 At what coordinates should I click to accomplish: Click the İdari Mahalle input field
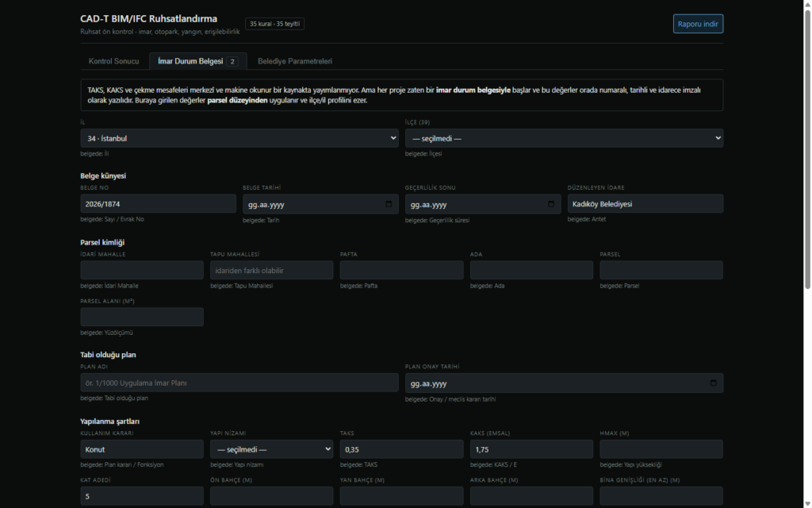click(x=142, y=270)
